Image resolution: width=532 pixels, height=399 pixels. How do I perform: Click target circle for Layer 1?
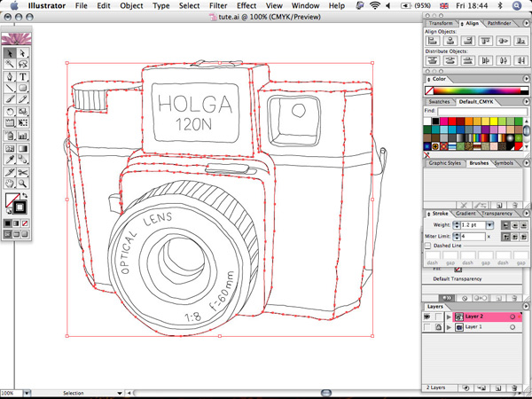(512, 327)
